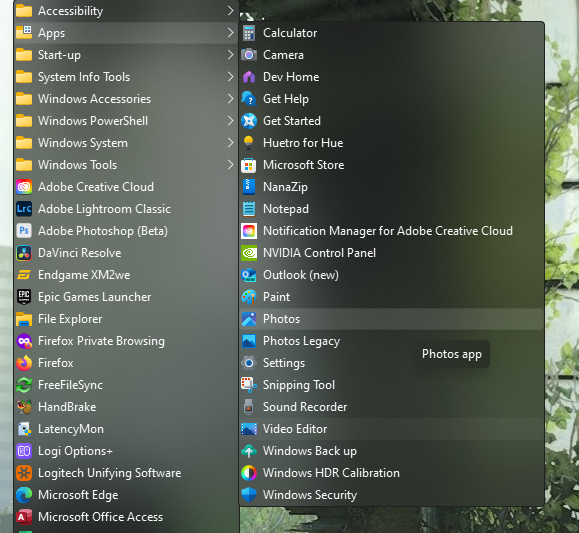Click the Snipping Tool icon
This screenshot has height=533, width=579.
coord(249,385)
